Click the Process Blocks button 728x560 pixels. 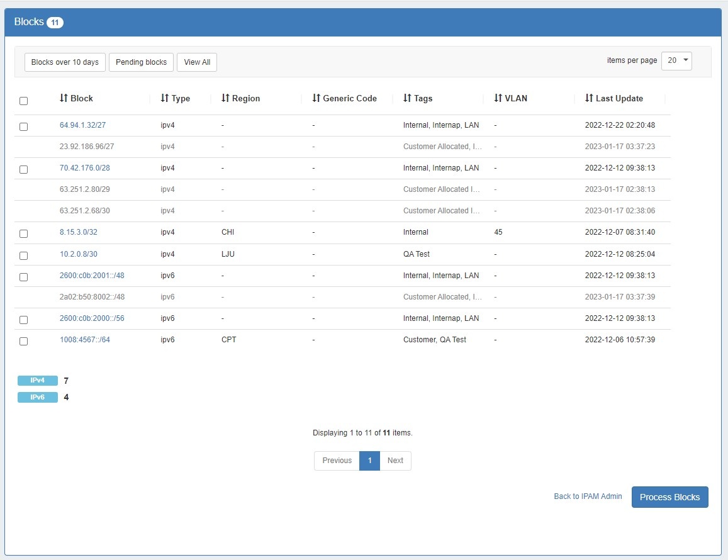pyautogui.click(x=669, y=497)
